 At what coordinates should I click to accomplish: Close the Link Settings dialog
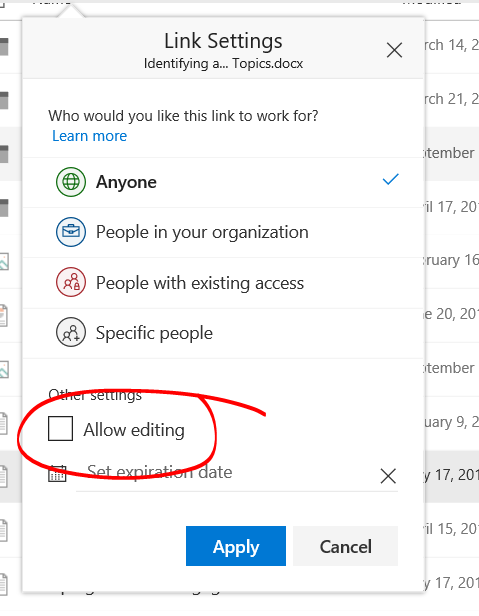[x=394, y=50]
